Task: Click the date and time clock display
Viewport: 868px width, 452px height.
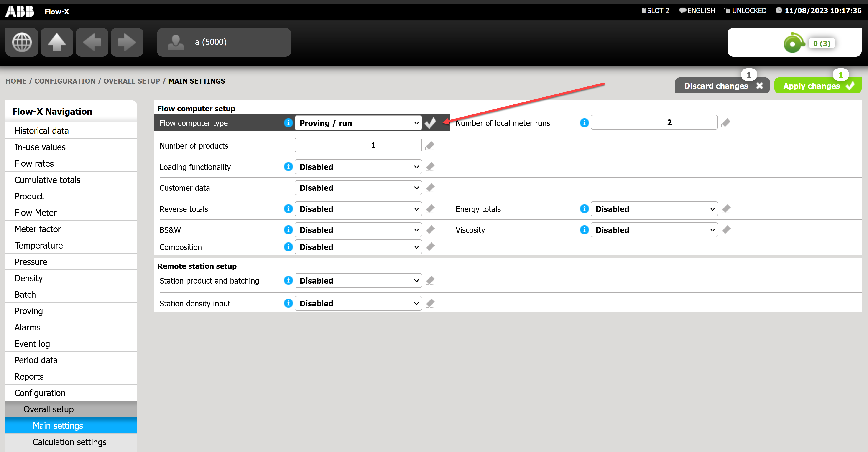Action: click(819, 10)
